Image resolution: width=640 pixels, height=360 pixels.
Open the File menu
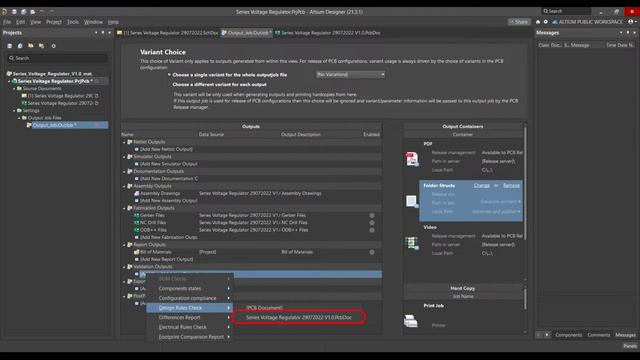(7, 22)
